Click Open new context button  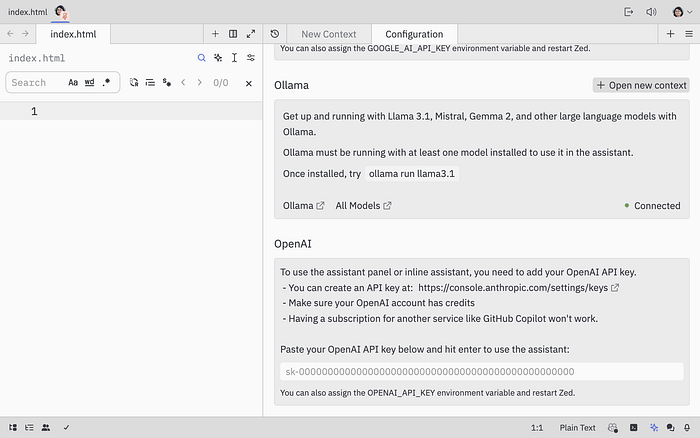point(641,85)
